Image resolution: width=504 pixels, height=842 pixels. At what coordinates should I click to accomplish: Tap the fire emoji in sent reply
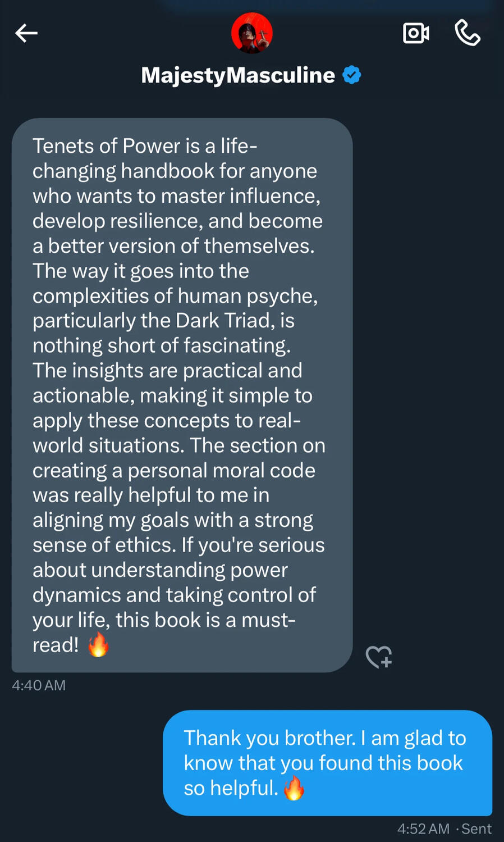[x=294, y=788]
